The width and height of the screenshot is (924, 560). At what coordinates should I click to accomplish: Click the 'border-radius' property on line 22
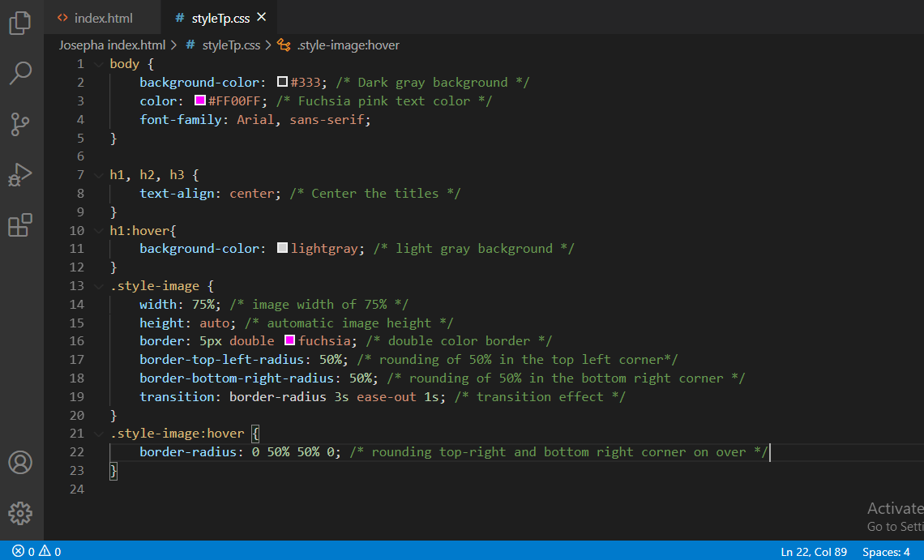click(188, 452)
